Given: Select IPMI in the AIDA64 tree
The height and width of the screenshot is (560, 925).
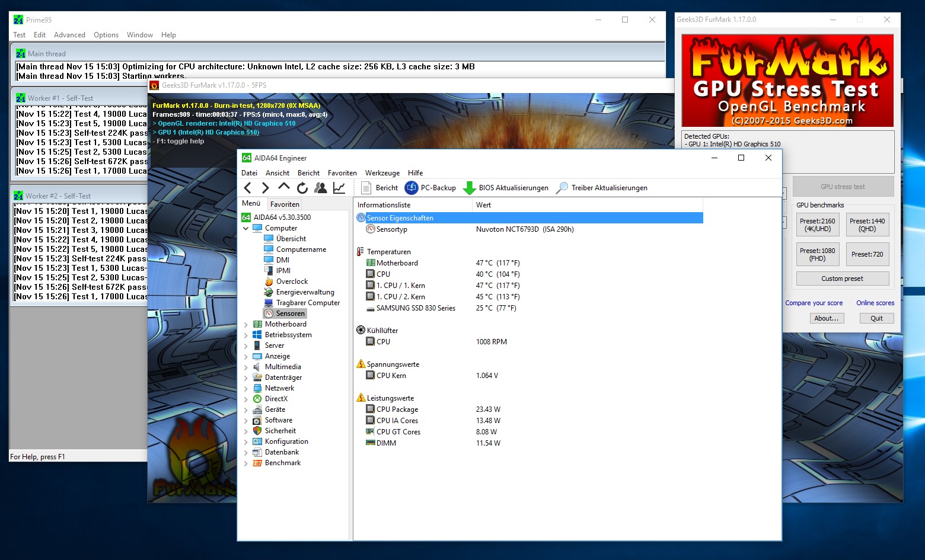Looking at the screenshot, I should click(283, 271).
